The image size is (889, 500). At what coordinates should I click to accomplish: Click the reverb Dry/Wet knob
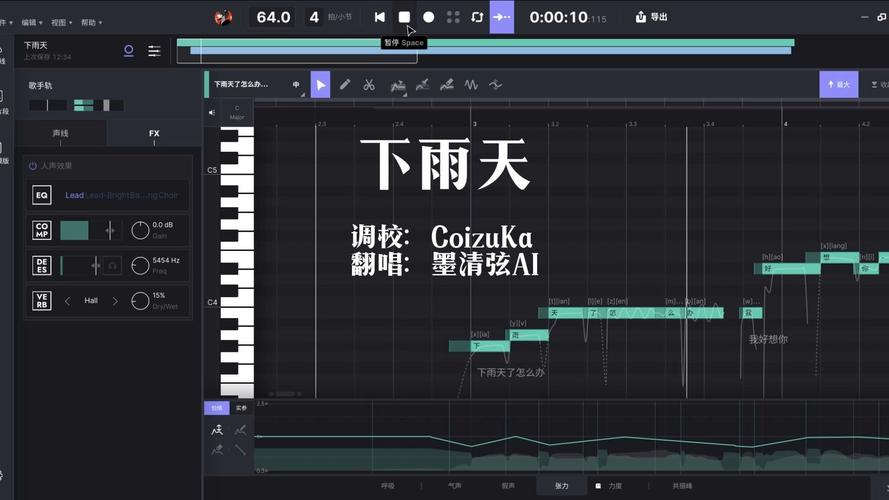pos(140,300)
